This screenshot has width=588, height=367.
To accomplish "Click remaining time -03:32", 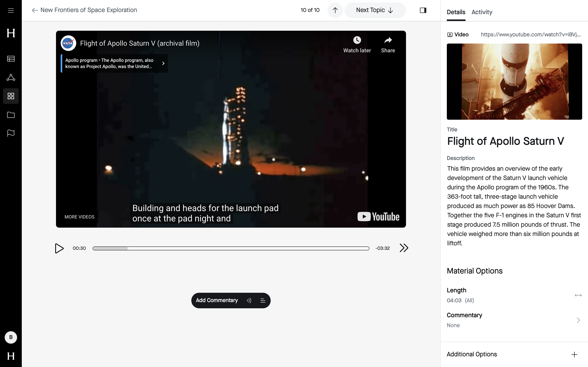I will (x=382, y=248).
